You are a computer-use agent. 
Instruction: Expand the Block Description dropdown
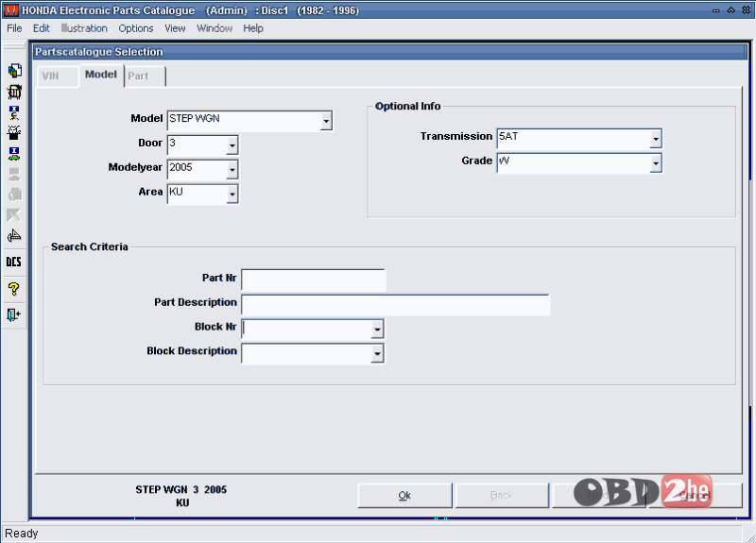pos(377,354)
